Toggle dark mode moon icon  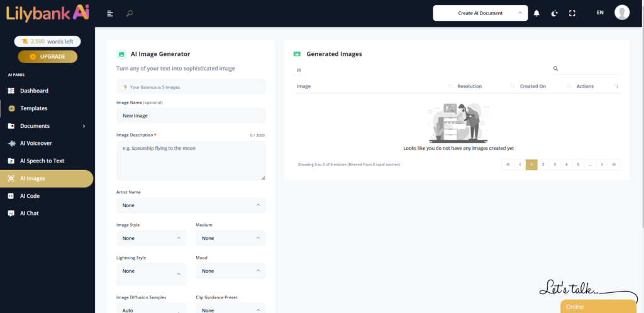pos(555,13)
